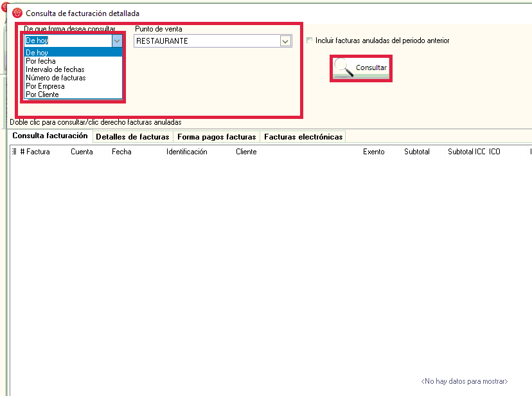Click the Cliente column header
This screenshot has height=396, width=532.
click(246, 152)
